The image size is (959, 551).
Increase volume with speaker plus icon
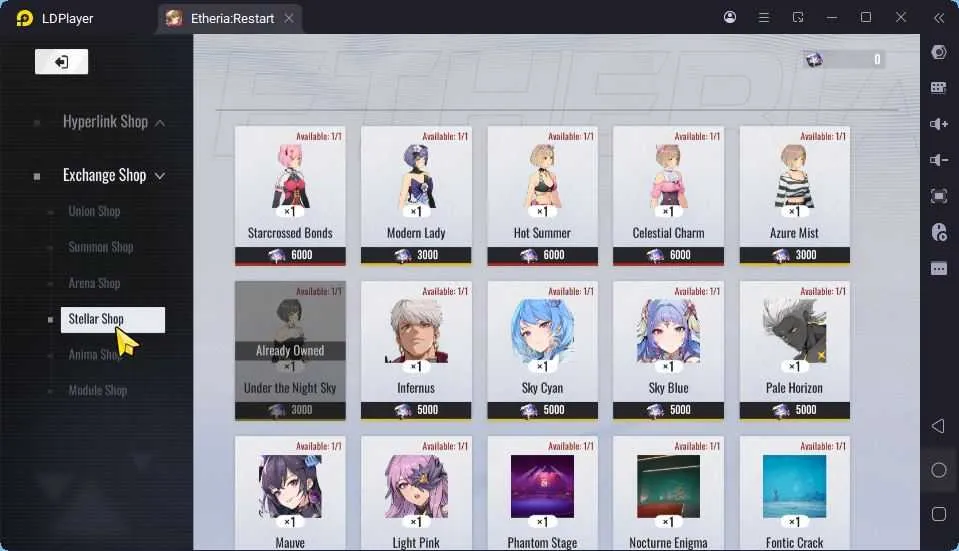coord(939,124)
